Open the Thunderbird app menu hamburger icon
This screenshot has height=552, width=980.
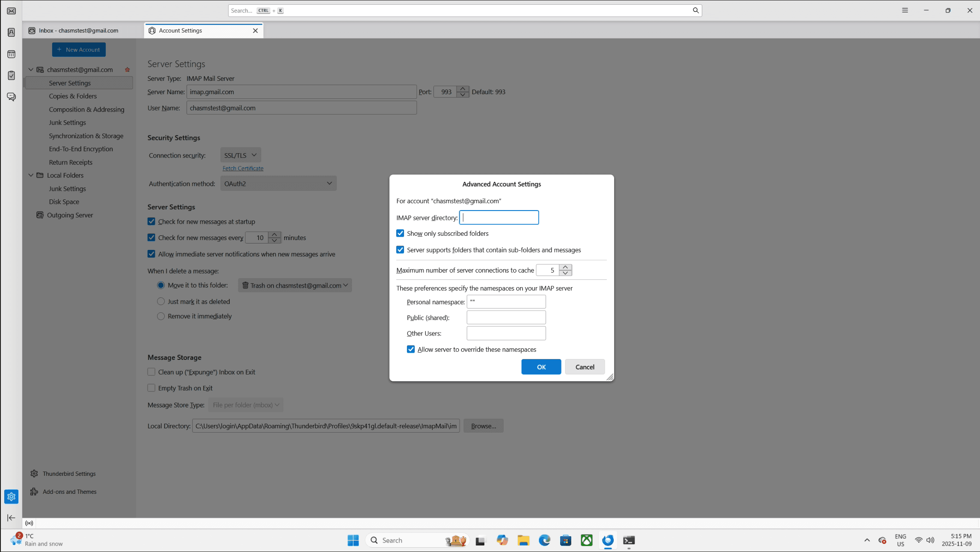tap(905, 10)
